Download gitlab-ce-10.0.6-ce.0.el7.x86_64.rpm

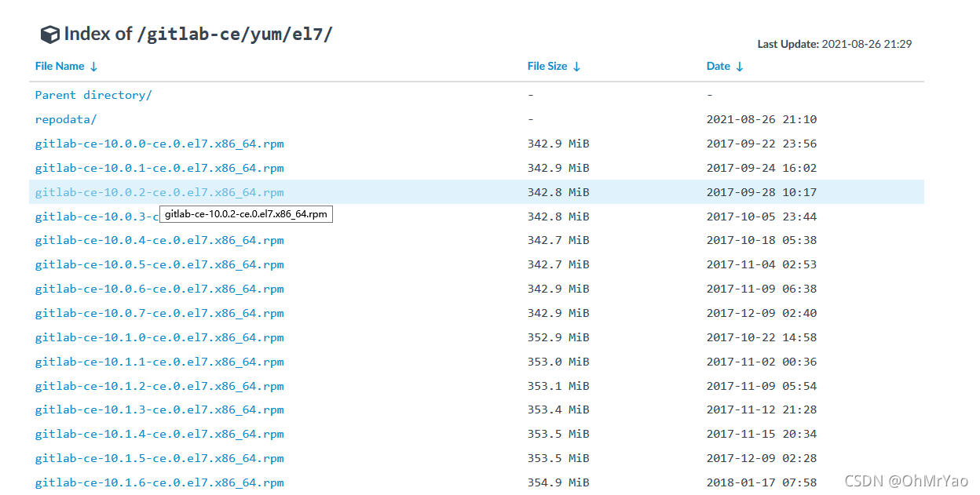click(x=159, y=289)
